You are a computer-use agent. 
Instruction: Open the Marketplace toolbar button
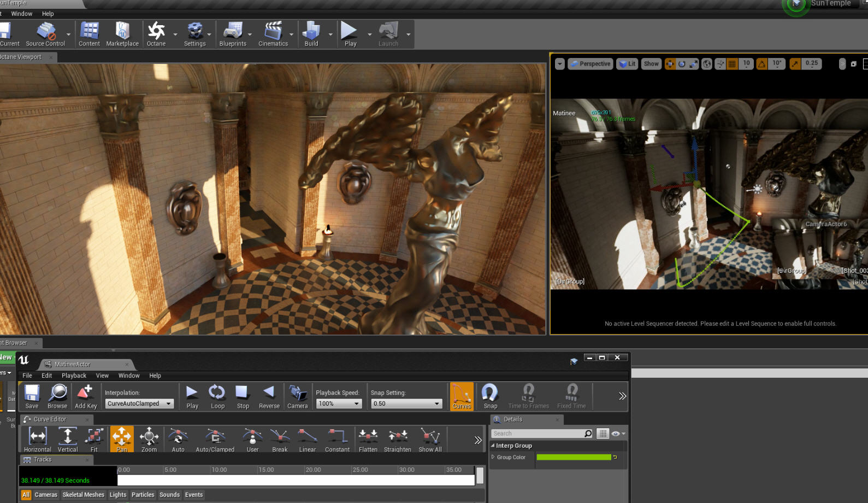(122, 34)
